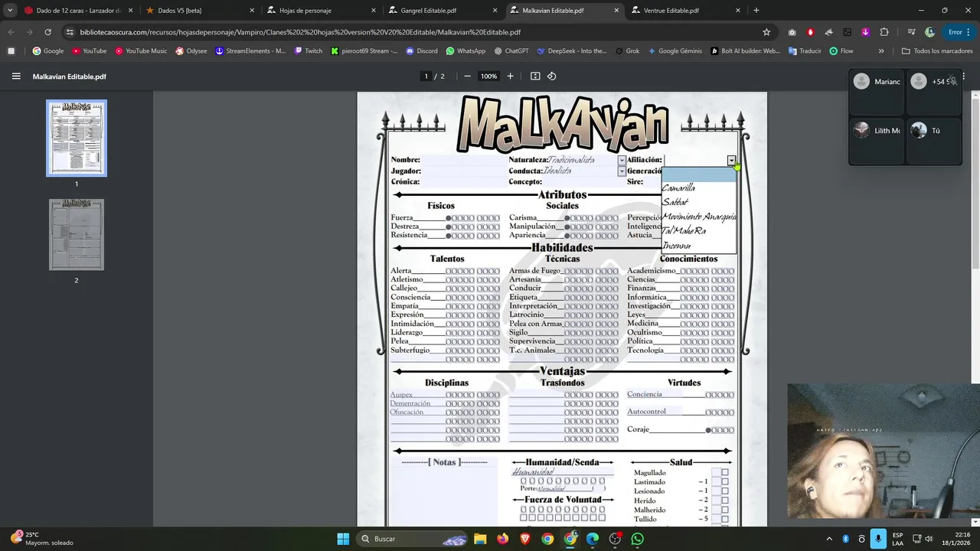Viewport: 980px width, 551px height.
Task: Open a new browser tab
Action: [x=756, y=11]
